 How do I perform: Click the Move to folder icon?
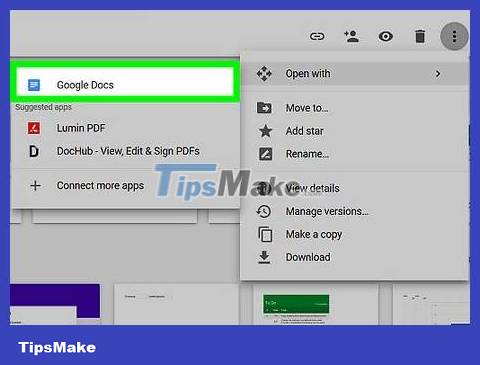tap(264, 108)
